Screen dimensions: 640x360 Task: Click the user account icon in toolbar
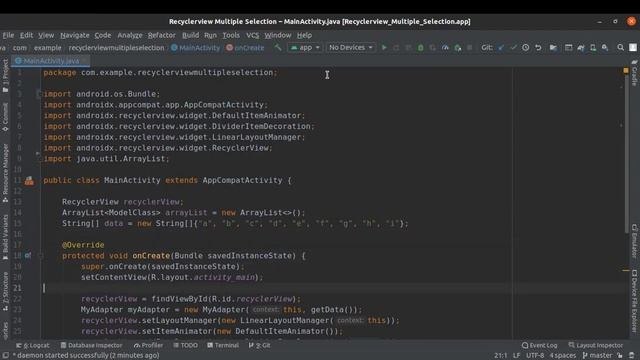(633, 48)
